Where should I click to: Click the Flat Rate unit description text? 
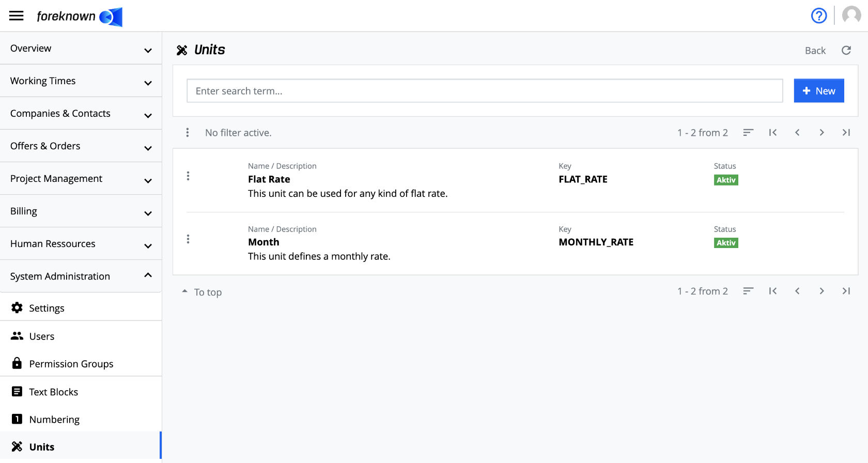tap(348, 193)
